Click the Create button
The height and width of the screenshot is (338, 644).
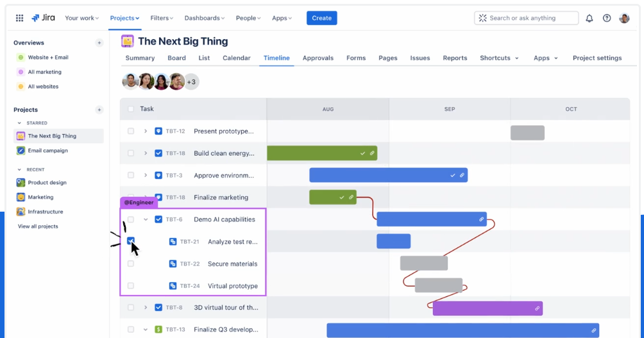coord(321,18)
